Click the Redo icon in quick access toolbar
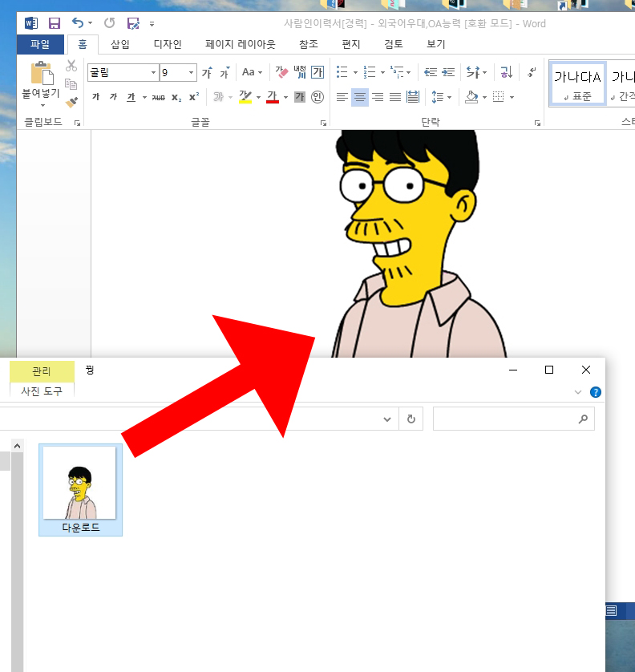The image size is (635, 672). [x=110, y=22]
